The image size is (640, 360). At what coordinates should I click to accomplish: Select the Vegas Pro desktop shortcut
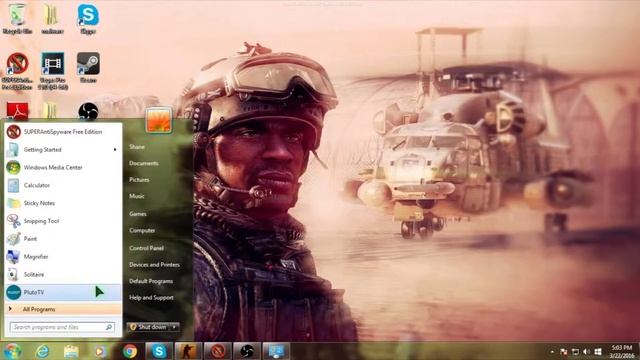53,71
